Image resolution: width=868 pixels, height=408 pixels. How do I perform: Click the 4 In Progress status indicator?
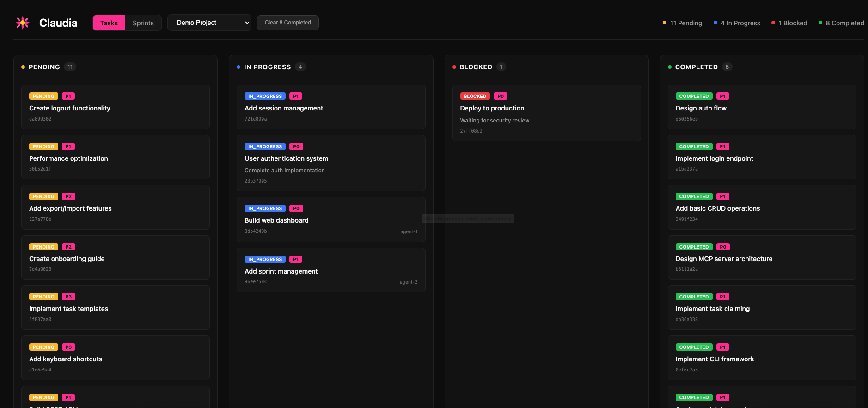coord(737,23)
